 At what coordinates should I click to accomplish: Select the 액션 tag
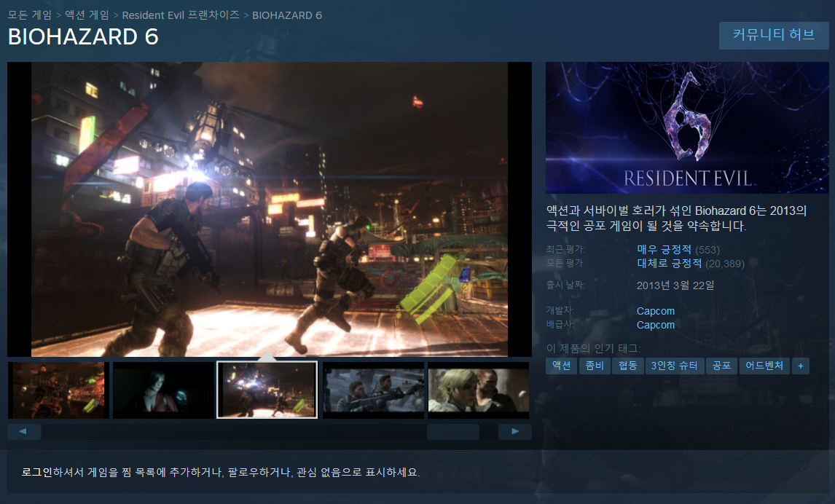(561, 366)
